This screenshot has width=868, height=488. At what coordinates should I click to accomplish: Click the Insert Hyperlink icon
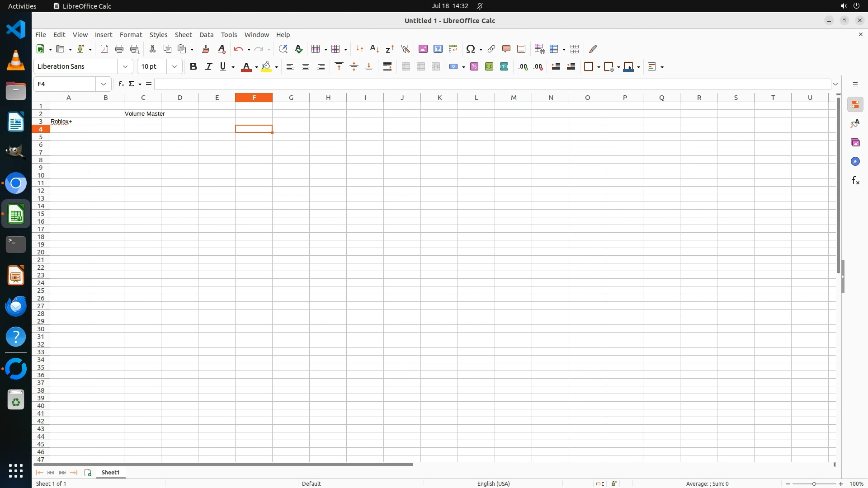(x=491, y=49)
